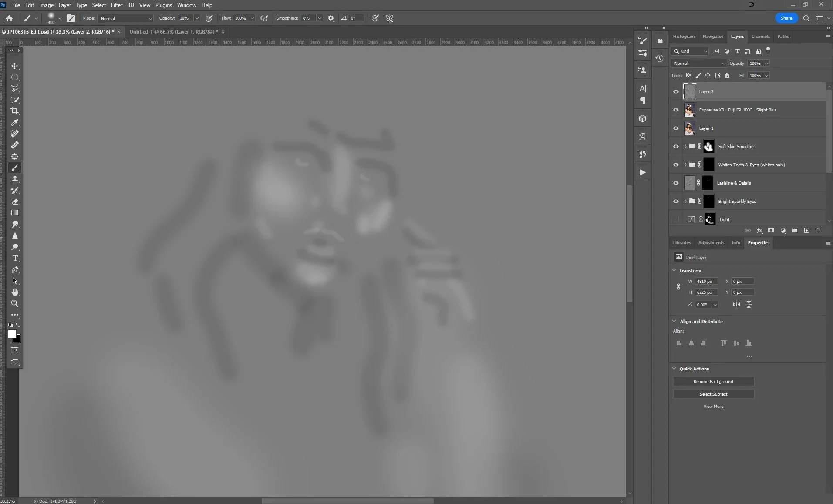833x504 pixels.
Task: Open brush settings panel toggle icon
Action: (x=71, y=18)
